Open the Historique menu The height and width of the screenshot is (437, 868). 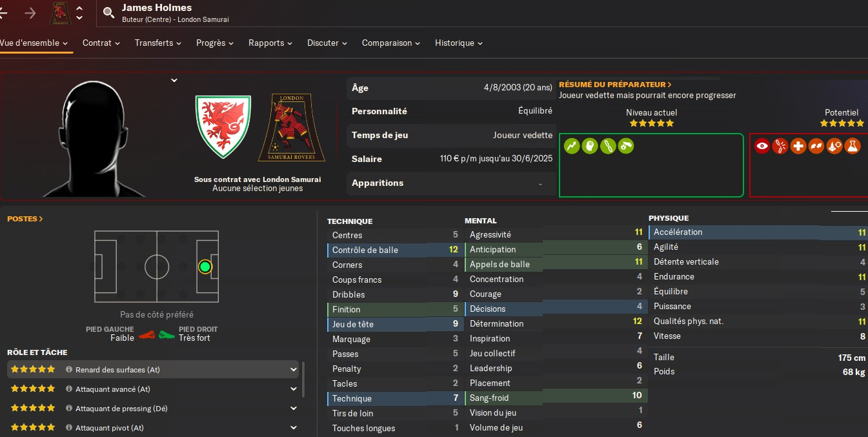[x=459, y=43]
